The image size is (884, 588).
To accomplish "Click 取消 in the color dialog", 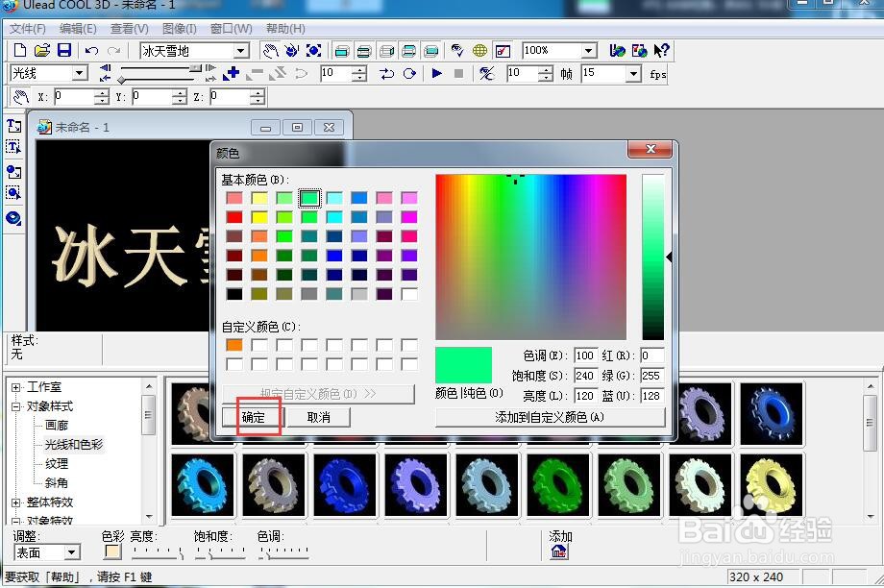I will (319, 417).
